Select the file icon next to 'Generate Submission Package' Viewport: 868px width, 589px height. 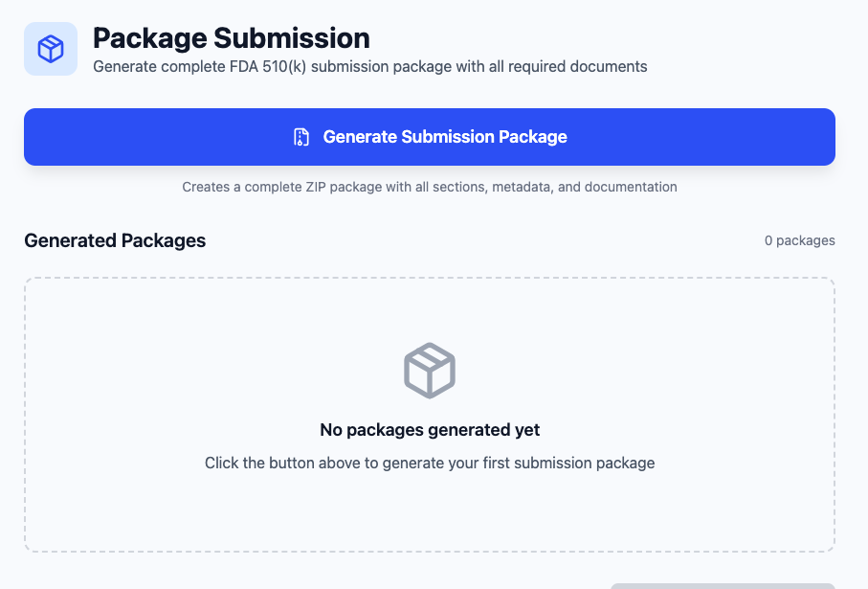[301, 137]
